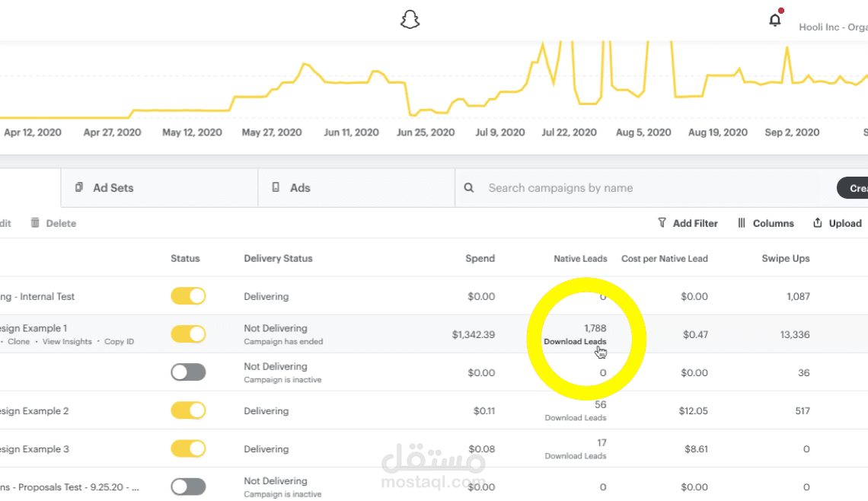Screen dimensions: 868x501
Task: Click the Delete trash icon
Action: point(35,222)
